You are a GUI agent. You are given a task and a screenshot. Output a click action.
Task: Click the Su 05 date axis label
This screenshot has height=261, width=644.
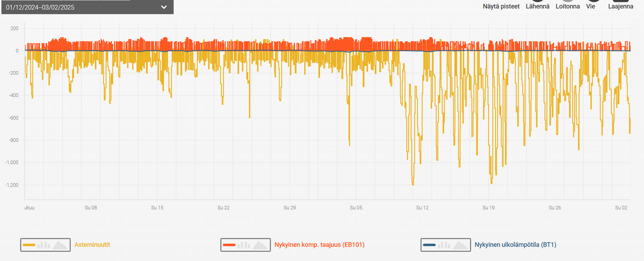pyautogui.click(x=356, y=208)
